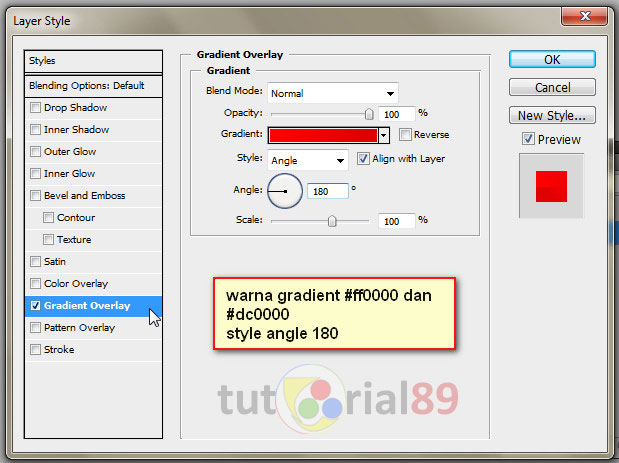
Task: Close the Layer Style dialog
Action: click(x=585, y=16)
